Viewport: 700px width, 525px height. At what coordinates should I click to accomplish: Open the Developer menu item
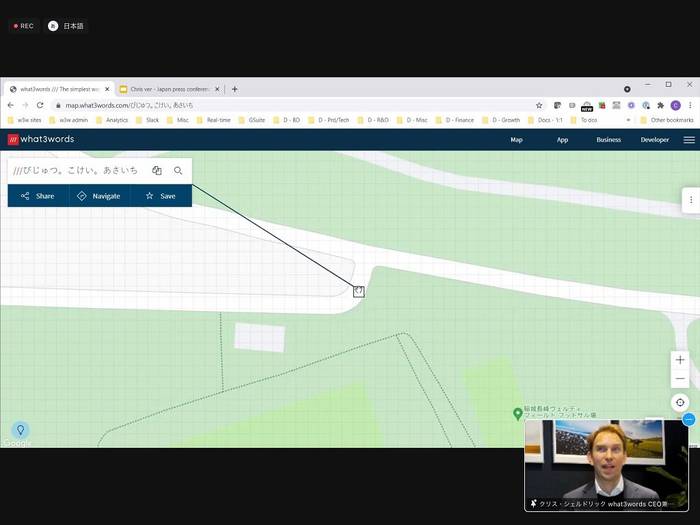[x=654, y=140]
